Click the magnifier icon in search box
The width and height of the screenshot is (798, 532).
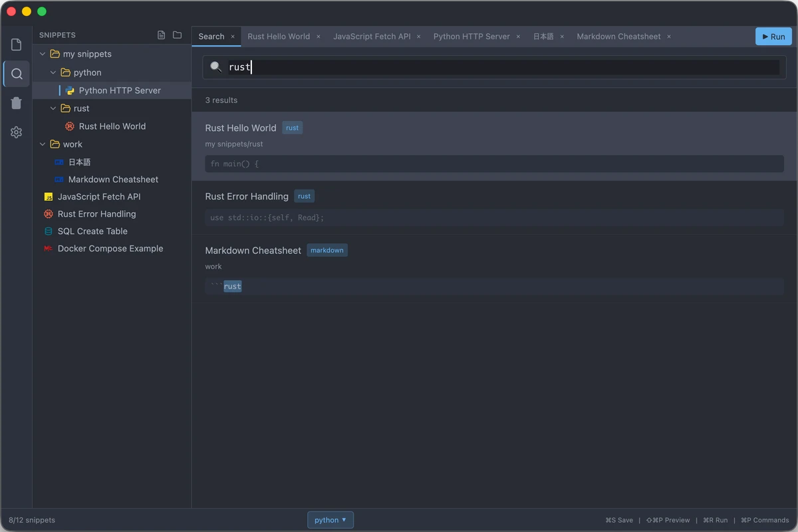(215, 66)
